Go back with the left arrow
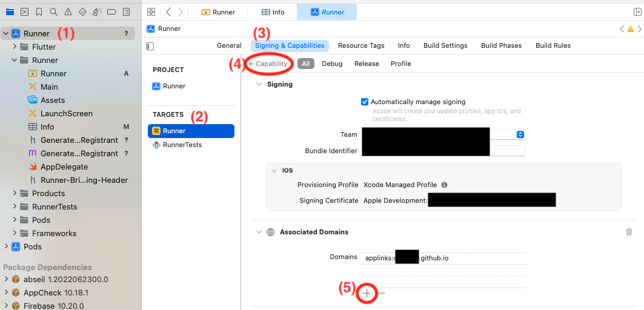Screen dimensions: 644x310 click(168, 12)
